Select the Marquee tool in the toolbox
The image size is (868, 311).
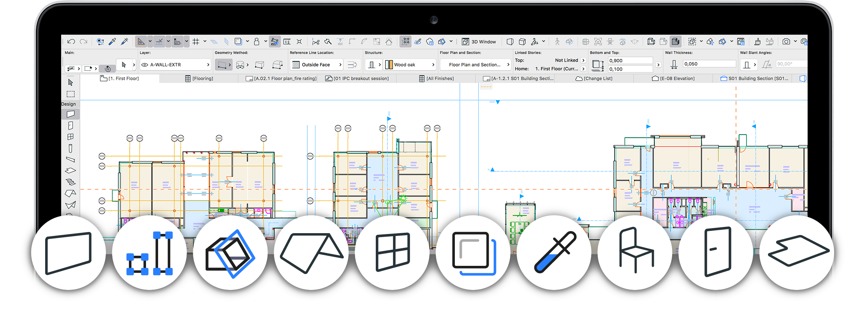[x=70, y=94]
